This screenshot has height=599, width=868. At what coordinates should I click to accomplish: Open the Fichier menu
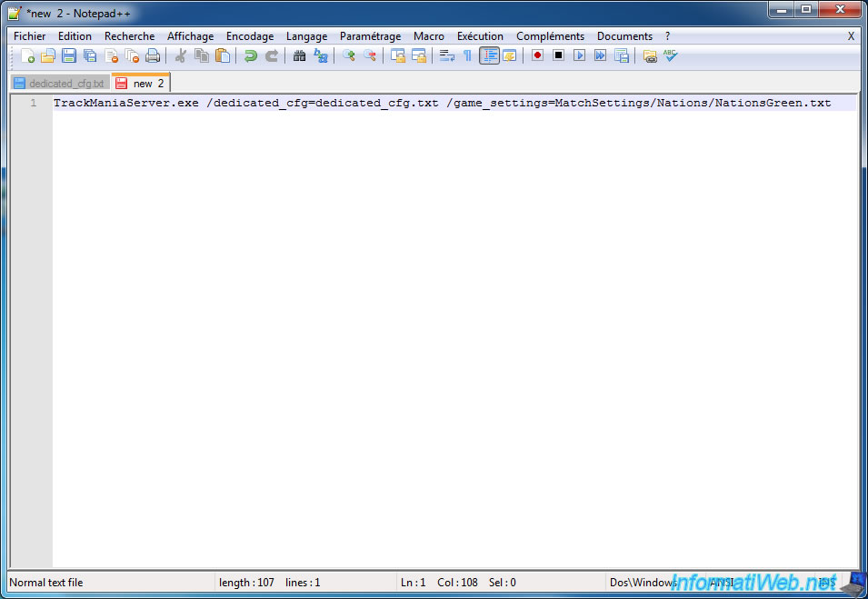click(x=29, y=36)
